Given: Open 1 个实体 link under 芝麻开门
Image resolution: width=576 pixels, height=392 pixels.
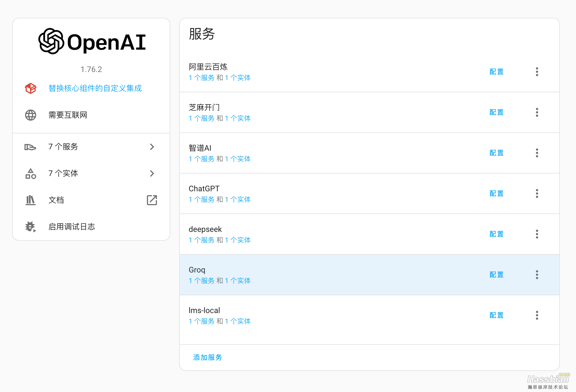Looking at the screenshot, I should pyautogui.click(x=238, y=118).
